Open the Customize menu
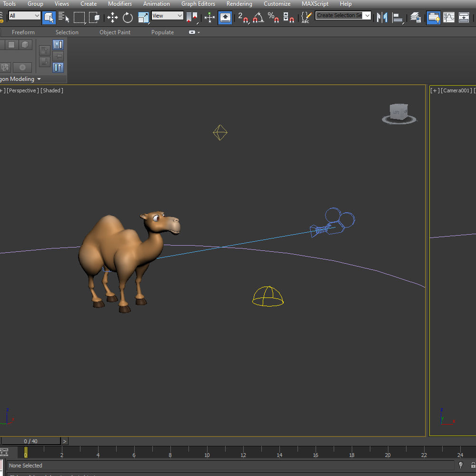 coord(277,4)
